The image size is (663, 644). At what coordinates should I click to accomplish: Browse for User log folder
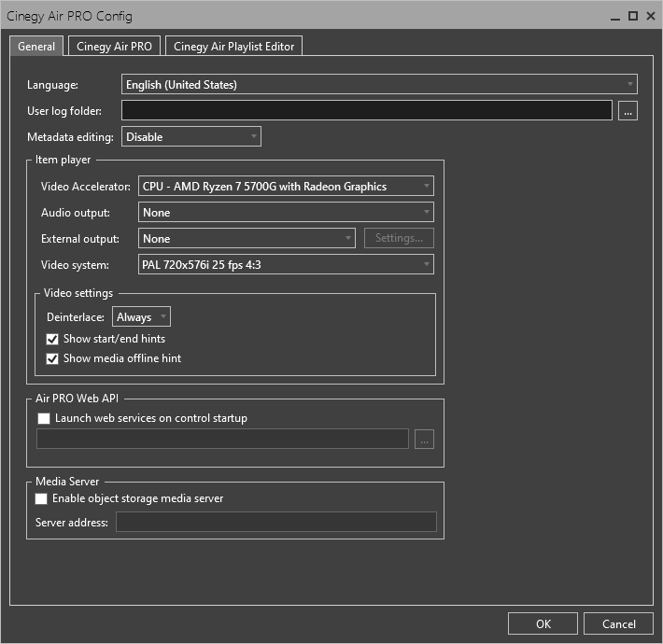tap(628, 111)
